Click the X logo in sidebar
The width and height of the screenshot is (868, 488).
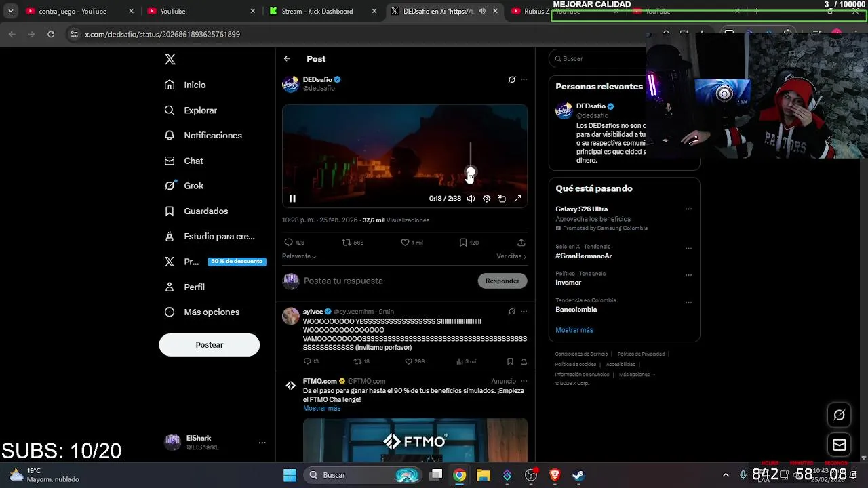coord(170,59)
